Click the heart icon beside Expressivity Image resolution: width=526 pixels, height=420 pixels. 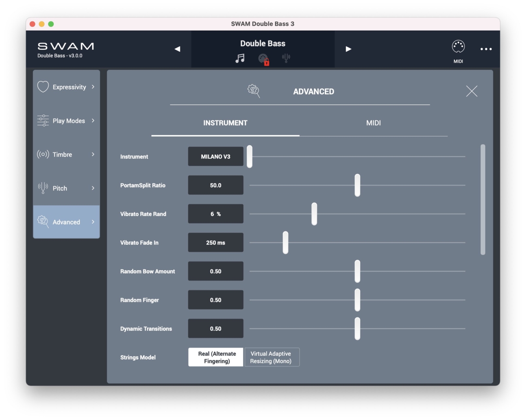[x=43, y=87]
